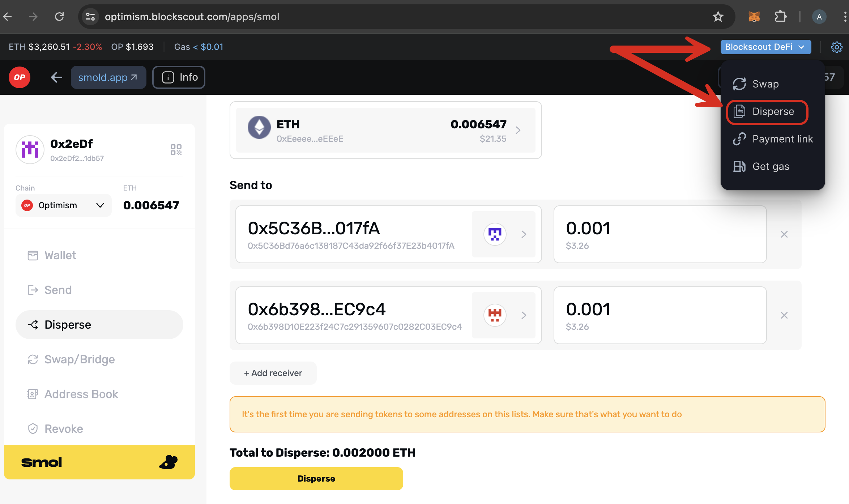Click the settings gear icon in top bar

[x=836, y=47]
